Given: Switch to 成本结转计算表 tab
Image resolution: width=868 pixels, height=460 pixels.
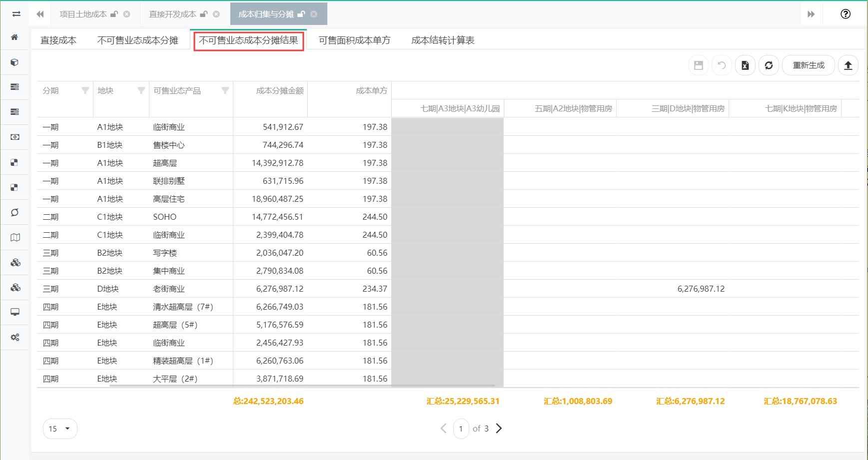Looking at the screenshot, I should (x=443, y=40).
